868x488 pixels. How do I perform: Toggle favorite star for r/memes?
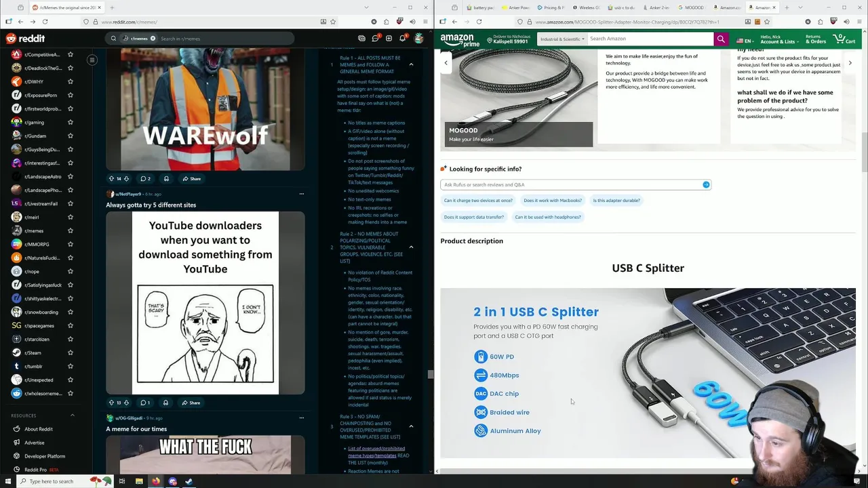coord(70,230)
